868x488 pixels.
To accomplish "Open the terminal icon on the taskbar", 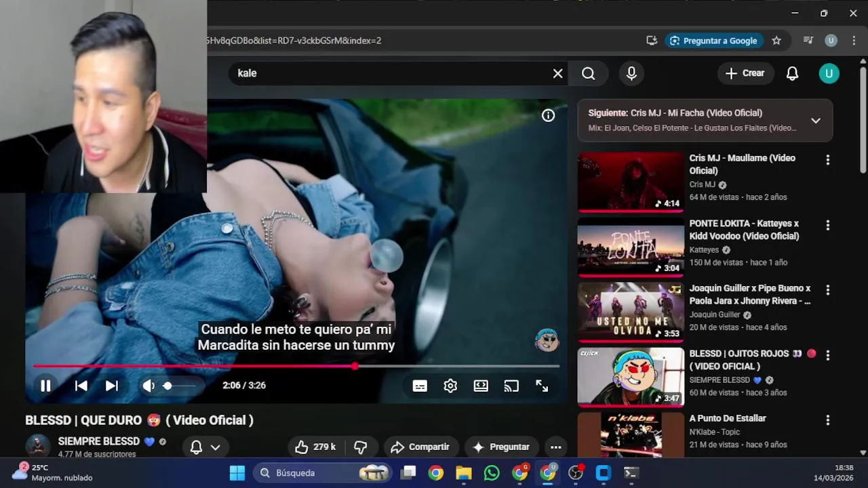I will (631, 472).
